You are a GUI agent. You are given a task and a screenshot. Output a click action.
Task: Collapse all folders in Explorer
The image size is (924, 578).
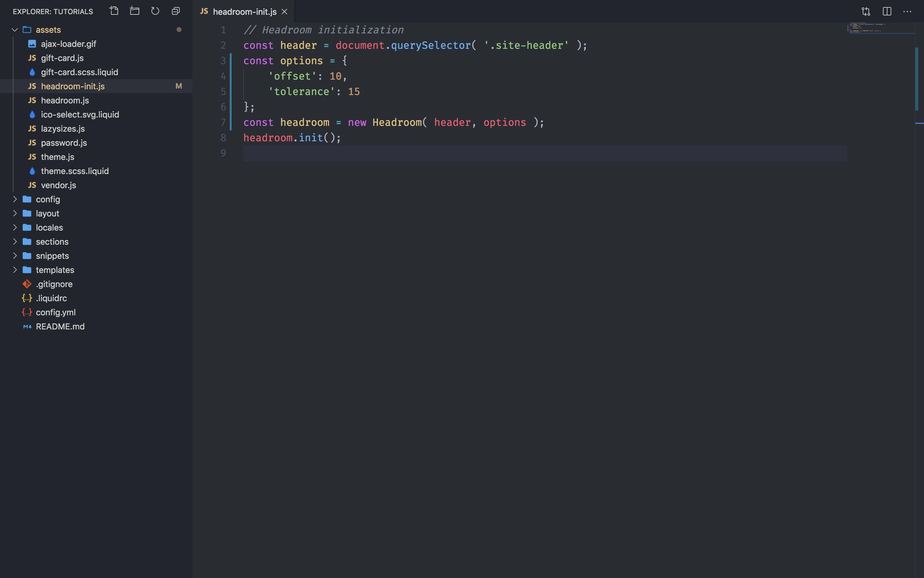[x=175, y=11]
